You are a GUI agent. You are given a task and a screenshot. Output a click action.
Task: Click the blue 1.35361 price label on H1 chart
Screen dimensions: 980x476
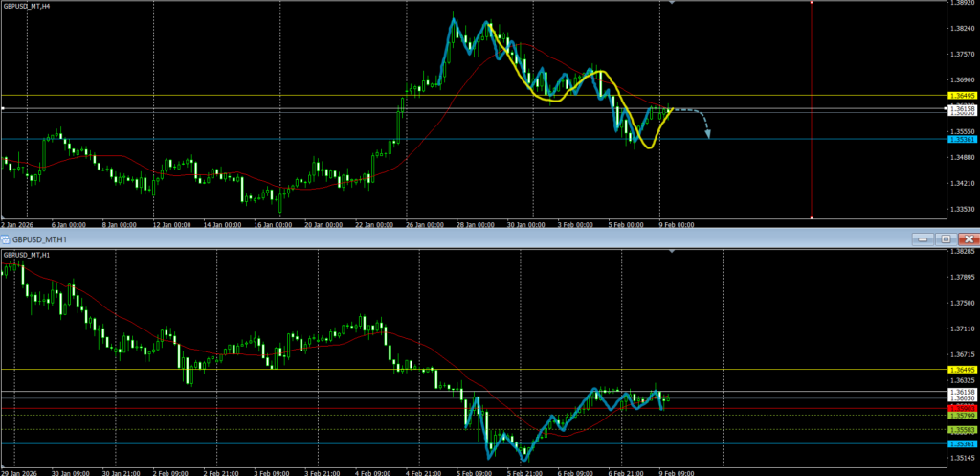click(961, 444)
